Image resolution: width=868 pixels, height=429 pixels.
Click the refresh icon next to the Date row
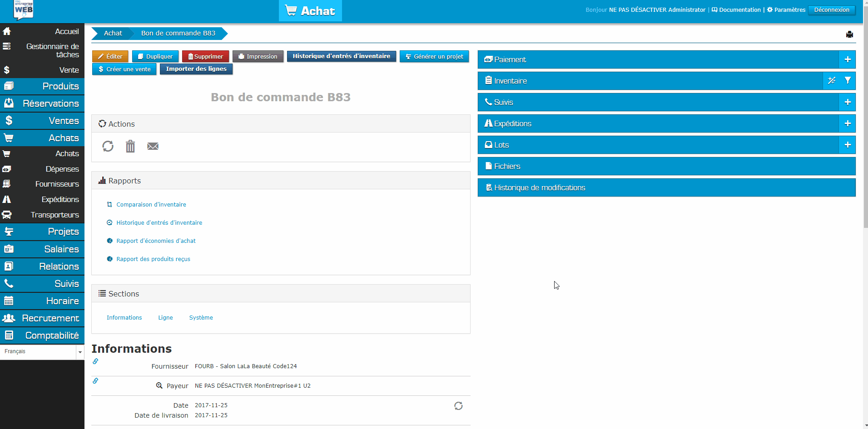click(x=458, y=406)
